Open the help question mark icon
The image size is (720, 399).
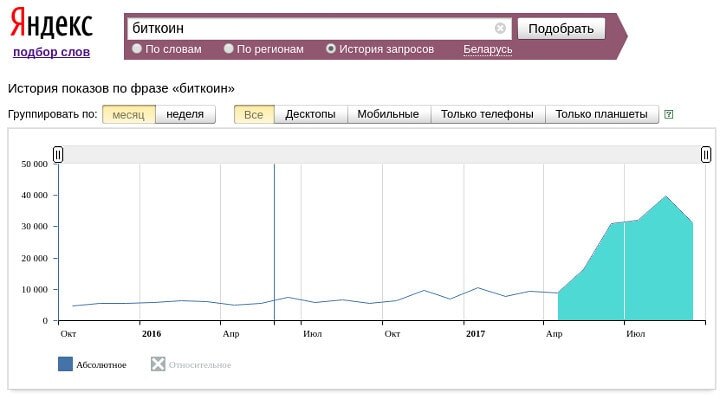(x=669, y=114)
